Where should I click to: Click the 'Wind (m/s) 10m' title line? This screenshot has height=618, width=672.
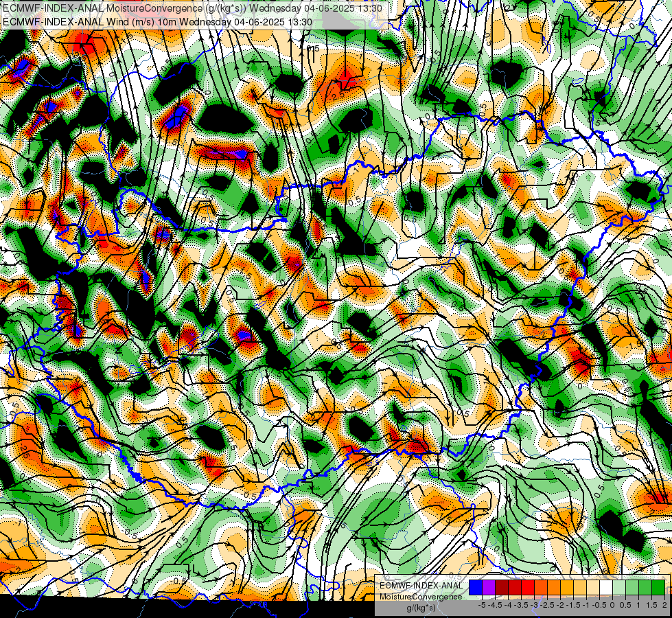point(157,22)
